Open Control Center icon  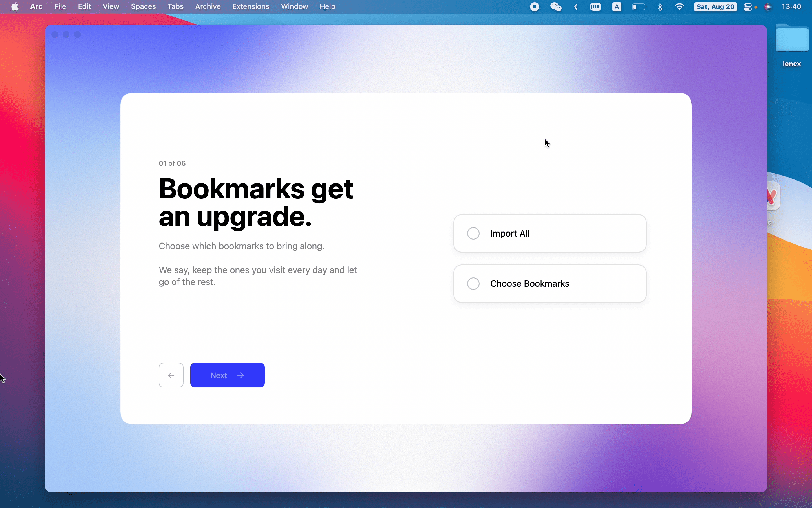coord(747,7)
